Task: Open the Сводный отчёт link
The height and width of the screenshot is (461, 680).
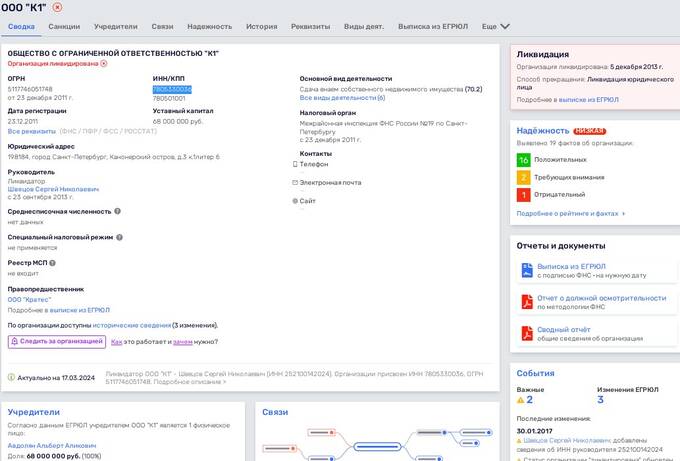Action: (x=563, y=330)
